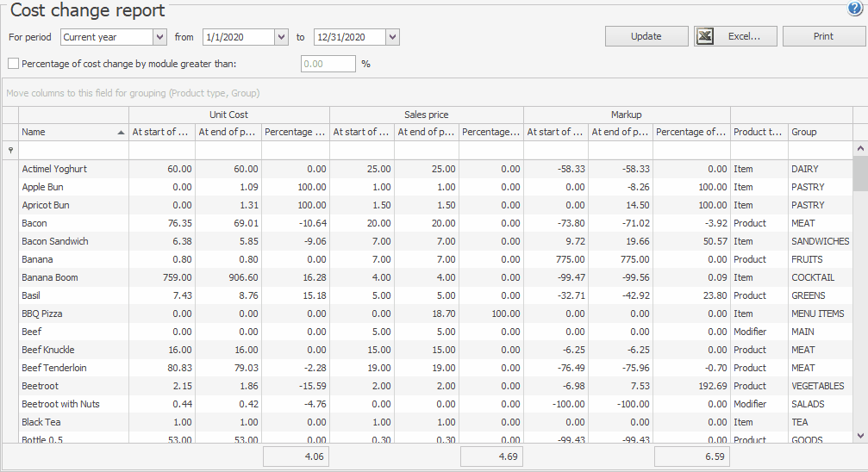Expand the to date 12/31/2020 picker

coord(392,37)
